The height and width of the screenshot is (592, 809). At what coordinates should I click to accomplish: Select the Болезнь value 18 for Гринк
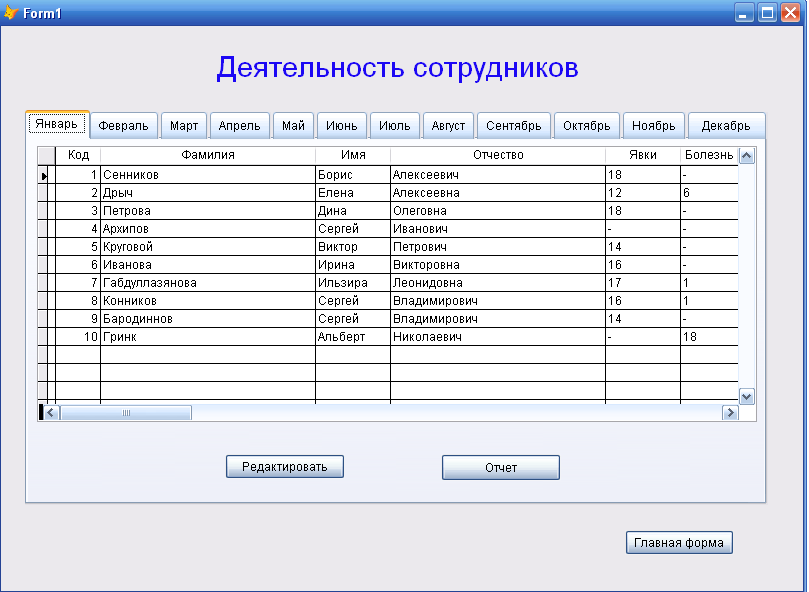709,337
